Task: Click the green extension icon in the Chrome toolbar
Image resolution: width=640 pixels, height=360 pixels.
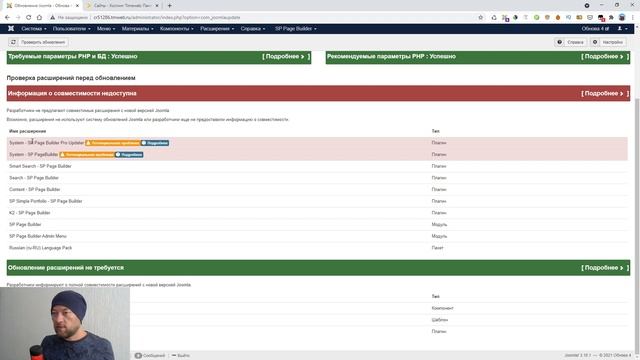Action: pos(537,18)
